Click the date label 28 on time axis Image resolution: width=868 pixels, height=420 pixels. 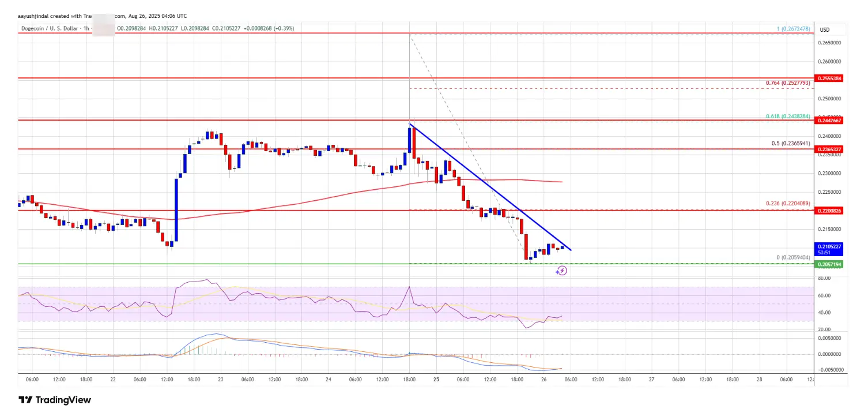click(x=759, y=379)
